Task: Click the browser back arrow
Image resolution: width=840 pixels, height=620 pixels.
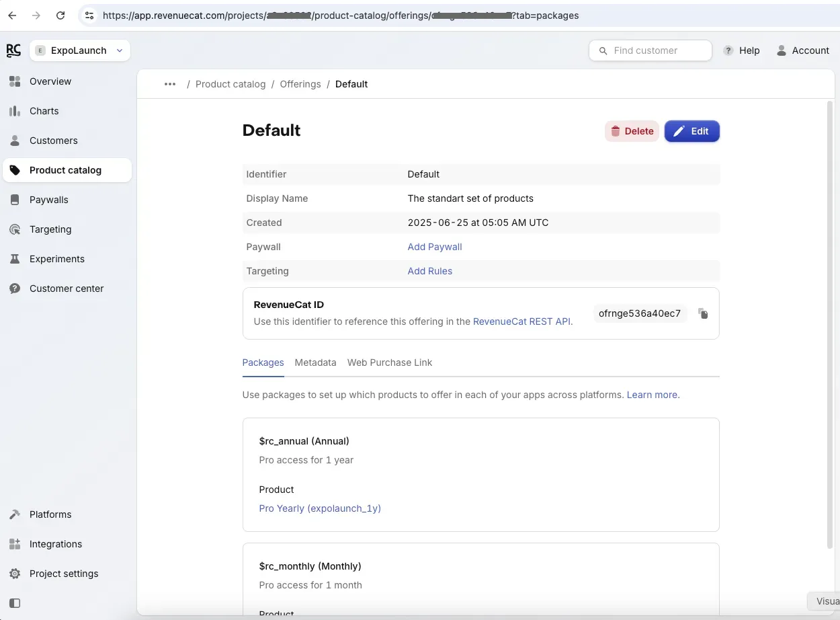Action: 12,15
